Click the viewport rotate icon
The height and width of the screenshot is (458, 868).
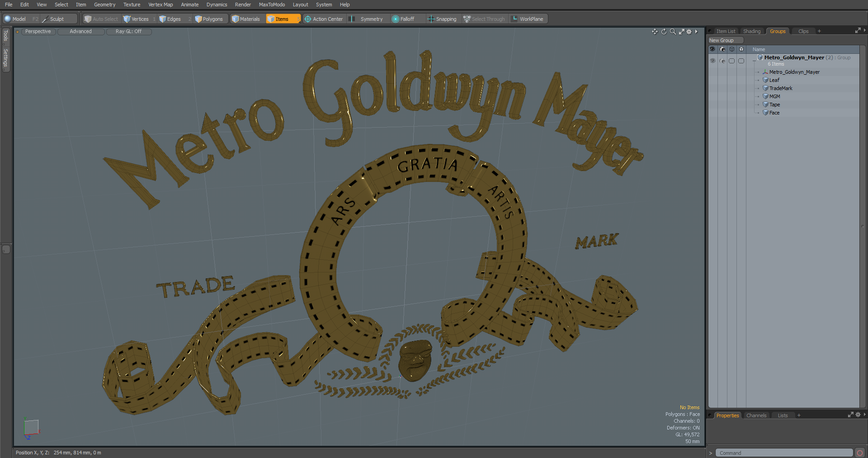click(x=664, y=32)
